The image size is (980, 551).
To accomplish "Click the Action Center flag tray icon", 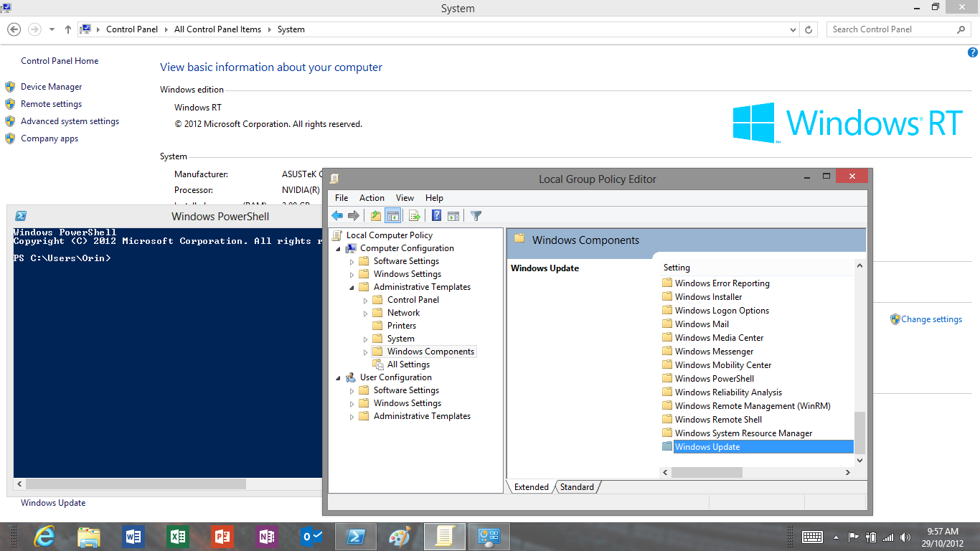I will (x=854, y=537).
